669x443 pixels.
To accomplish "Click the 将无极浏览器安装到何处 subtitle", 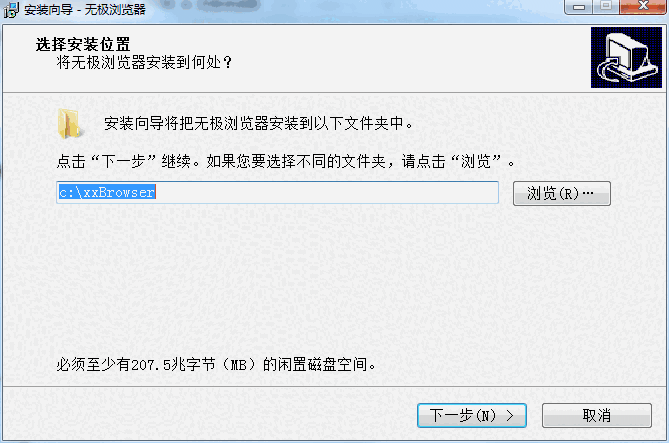I will click(x=144, y=62).
